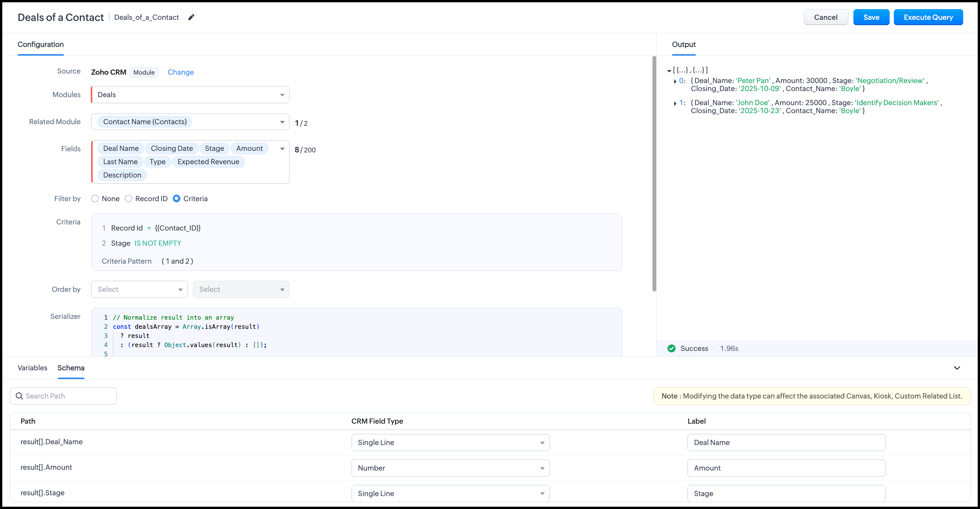This screenshot has height=509, width=980.
Task: Open the first Order by Select dropdown
Action: tap(139, 289)
